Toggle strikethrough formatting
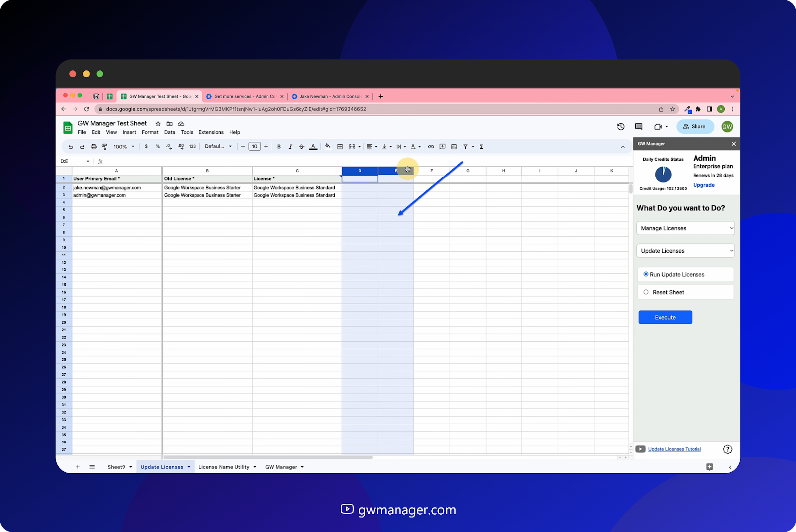Screen dimensions: 796x532 coord(301,147)
